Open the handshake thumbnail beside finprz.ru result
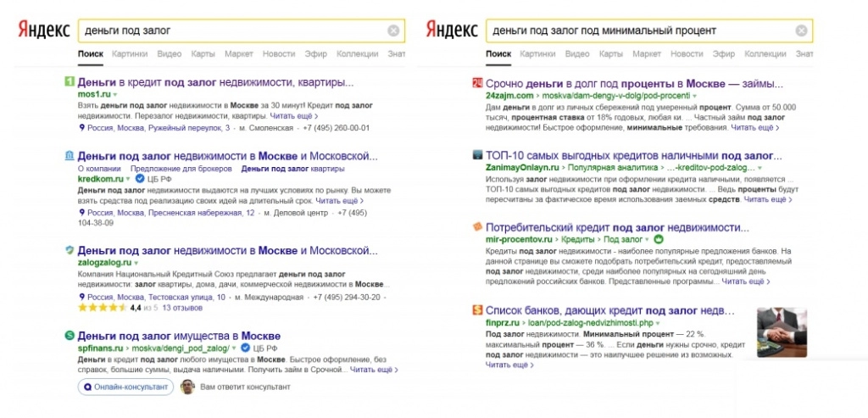 782,332
